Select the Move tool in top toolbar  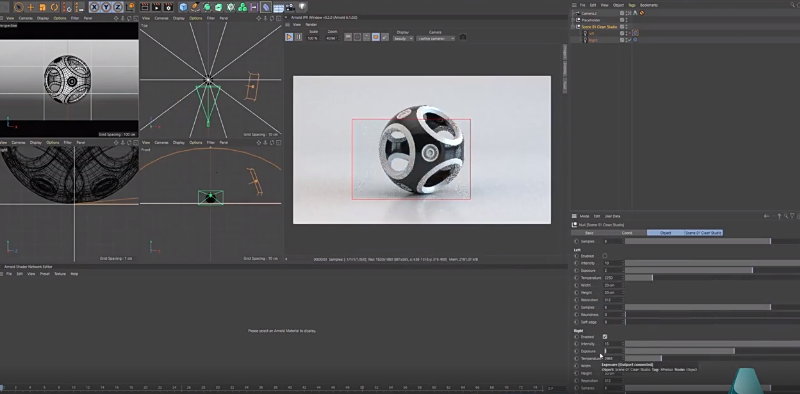[x=31, y=7]
